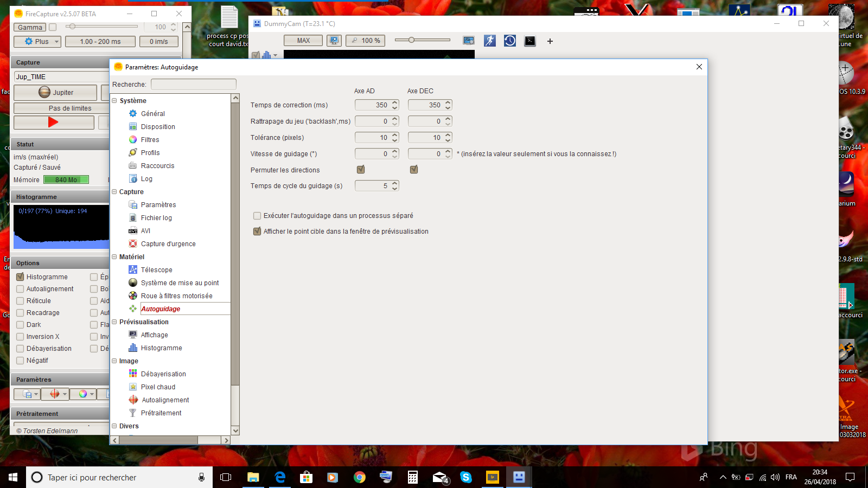Image resolution: width=868 pixels, height=488 pixels.
Task: Open the console terminal icon in toolbar
Action: point(530,41)
